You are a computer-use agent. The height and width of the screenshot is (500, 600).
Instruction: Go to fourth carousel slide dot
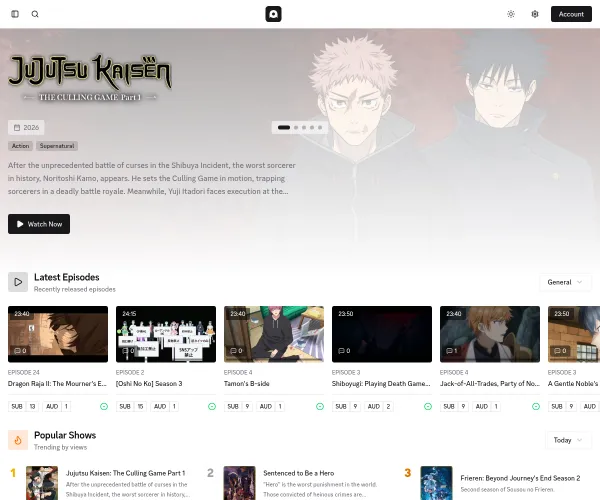point(312,127)
